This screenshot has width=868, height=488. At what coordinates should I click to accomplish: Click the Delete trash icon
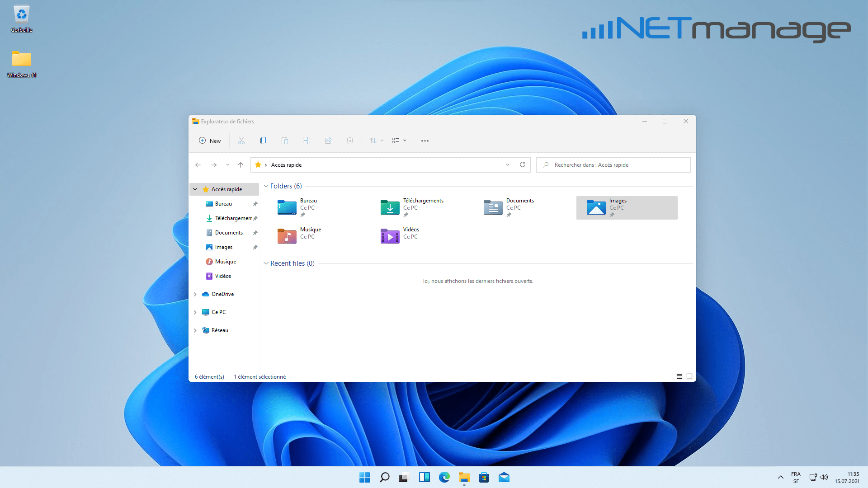(x=350, y=141)
